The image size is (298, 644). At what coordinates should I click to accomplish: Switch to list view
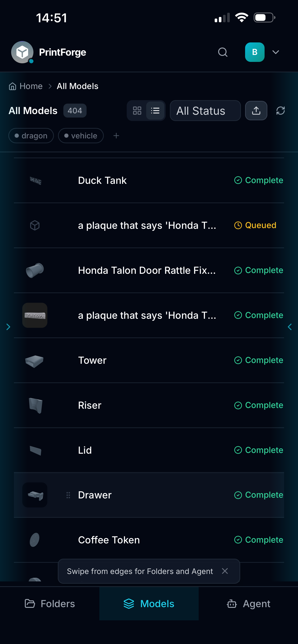click(155, 111)
